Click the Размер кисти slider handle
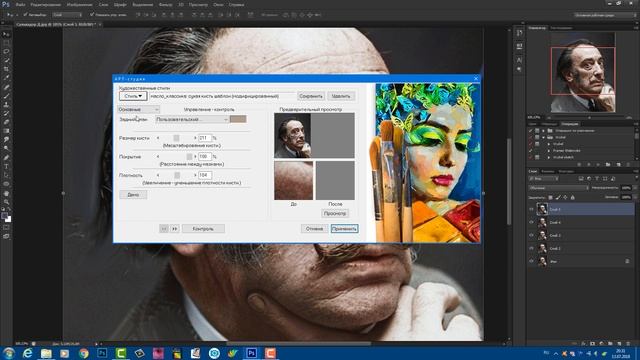Image resolution: width=640 pixels, height=360 pixels. click(x=176, y=138)
